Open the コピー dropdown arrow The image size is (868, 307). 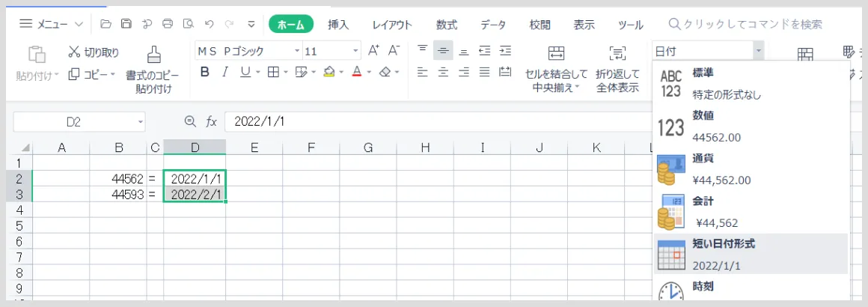[112, 74]
